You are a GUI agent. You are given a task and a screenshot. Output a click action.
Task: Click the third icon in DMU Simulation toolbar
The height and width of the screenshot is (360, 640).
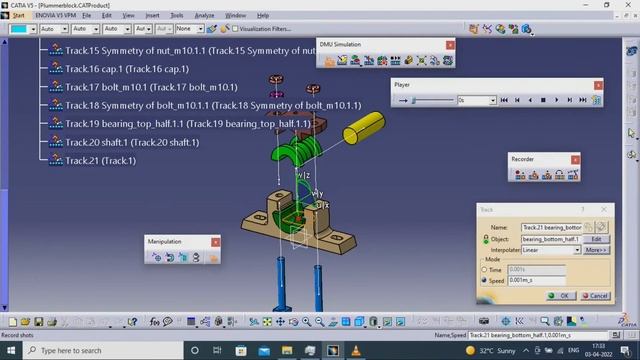pyautogui.click(x=356, y=61)
